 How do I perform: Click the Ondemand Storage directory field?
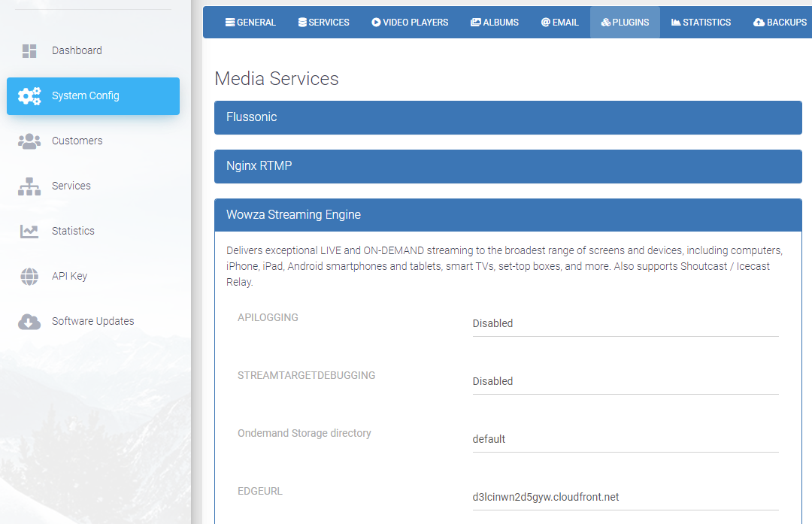[626, 440]
